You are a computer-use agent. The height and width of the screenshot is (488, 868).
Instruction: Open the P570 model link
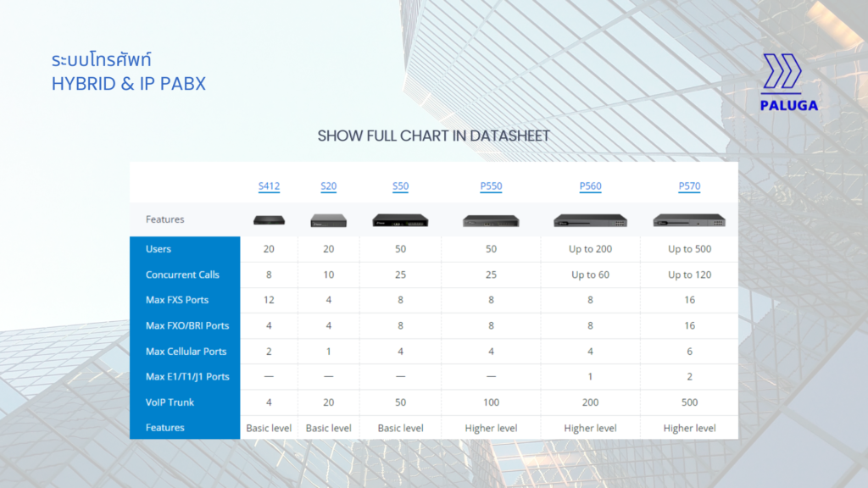(689, 186)
